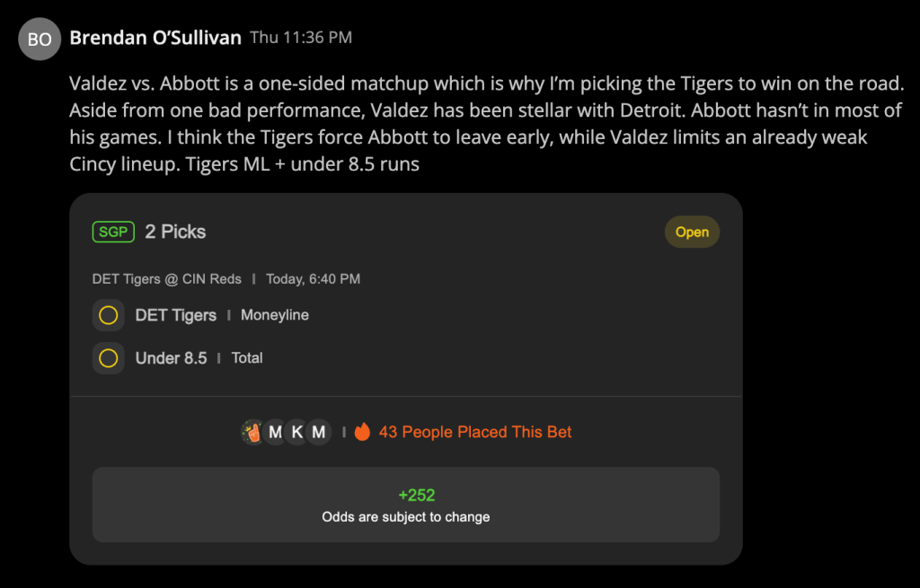Screen dimensions: 920x588
Task: Click the message text about Valdez vs. Abbott
Action: coord(486,124)
